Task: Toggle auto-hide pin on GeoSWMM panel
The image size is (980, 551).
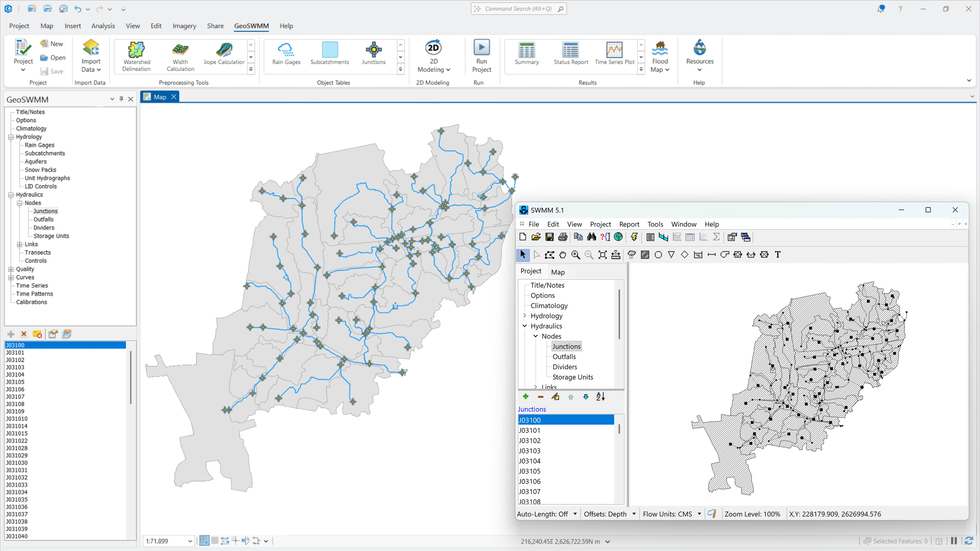Action: pos(121,99)
